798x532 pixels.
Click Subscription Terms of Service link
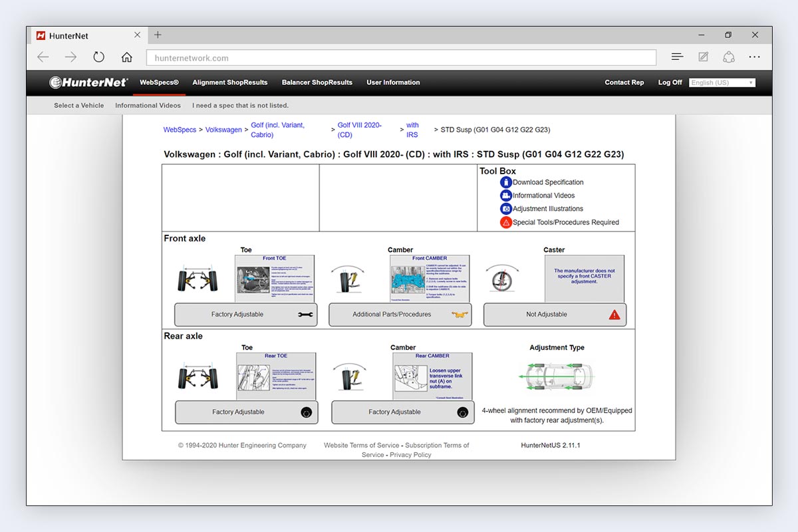coord(417,450)
